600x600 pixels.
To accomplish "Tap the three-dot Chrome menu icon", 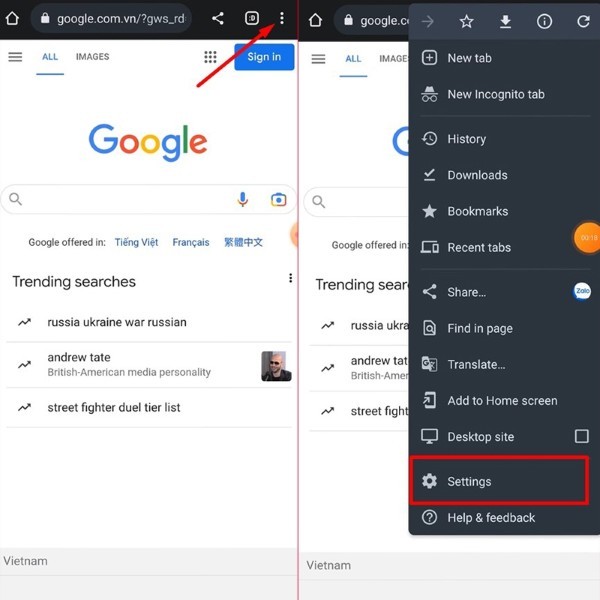I will [282, 19].
